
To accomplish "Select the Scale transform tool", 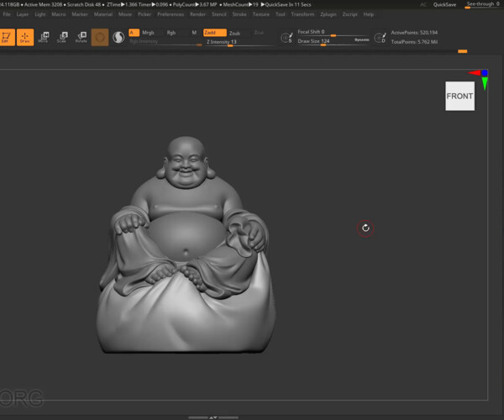I will point(62,37).
